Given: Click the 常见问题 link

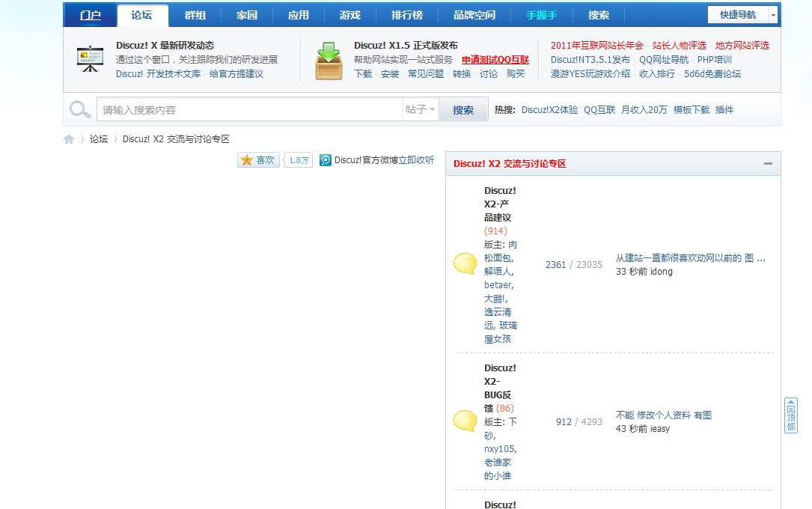Looking at the screenshot, I should (x=426, y=74).
